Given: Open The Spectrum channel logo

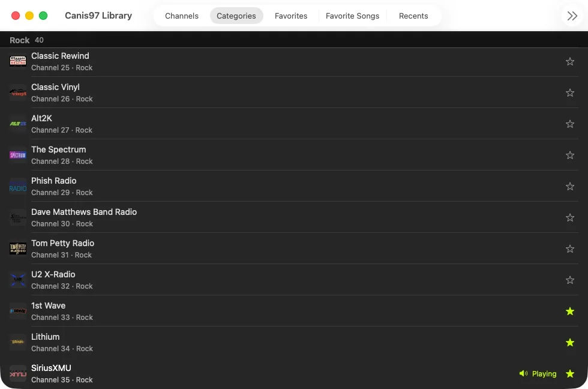Looking at the screenshot, I should (17, 155).
